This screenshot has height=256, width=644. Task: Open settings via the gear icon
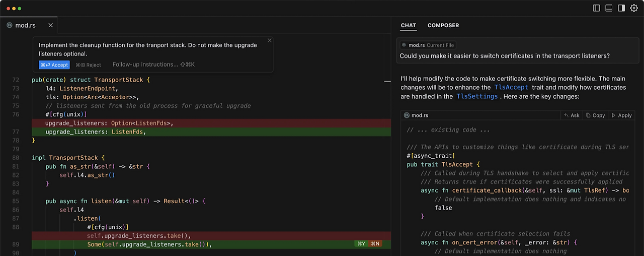tap(634, 8)
